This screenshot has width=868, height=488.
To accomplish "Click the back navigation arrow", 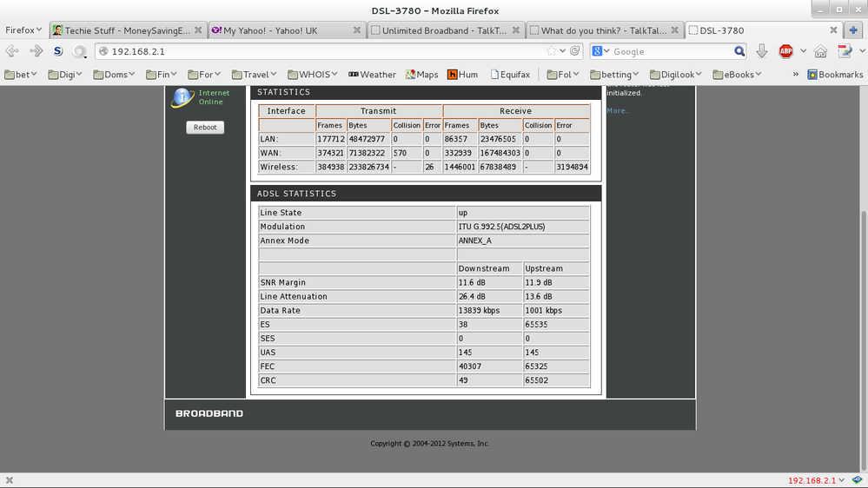I will click(x=12, y=51).
